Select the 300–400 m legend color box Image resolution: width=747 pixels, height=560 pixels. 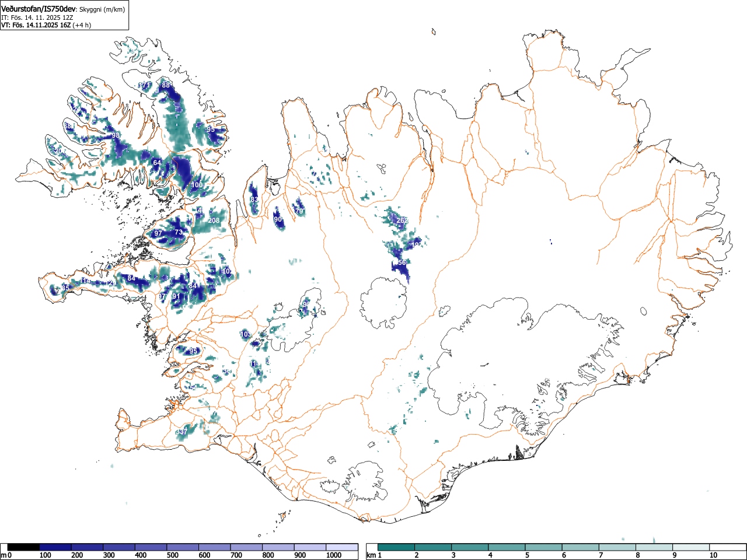point(119,547)
